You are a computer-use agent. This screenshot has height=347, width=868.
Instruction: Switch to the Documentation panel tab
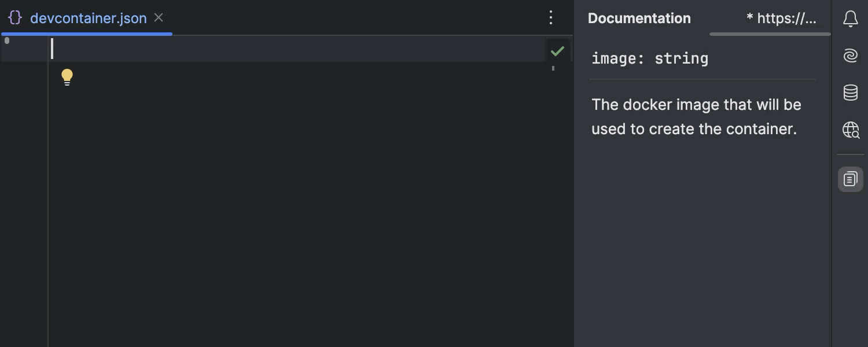click(639, 19)
